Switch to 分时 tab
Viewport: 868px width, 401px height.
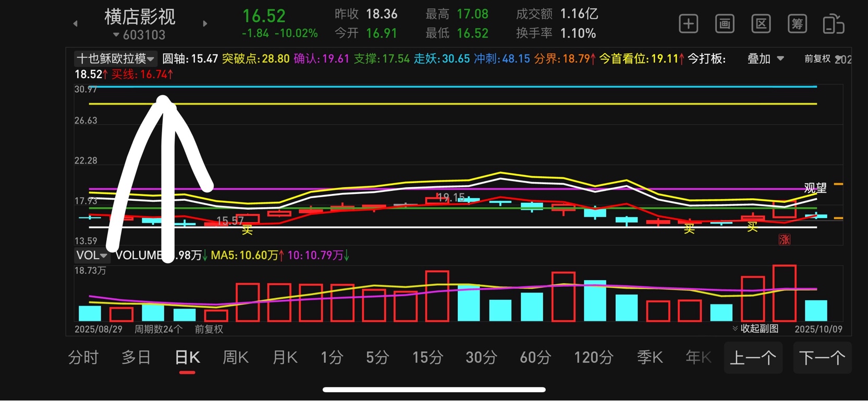(x=83, y=358)
